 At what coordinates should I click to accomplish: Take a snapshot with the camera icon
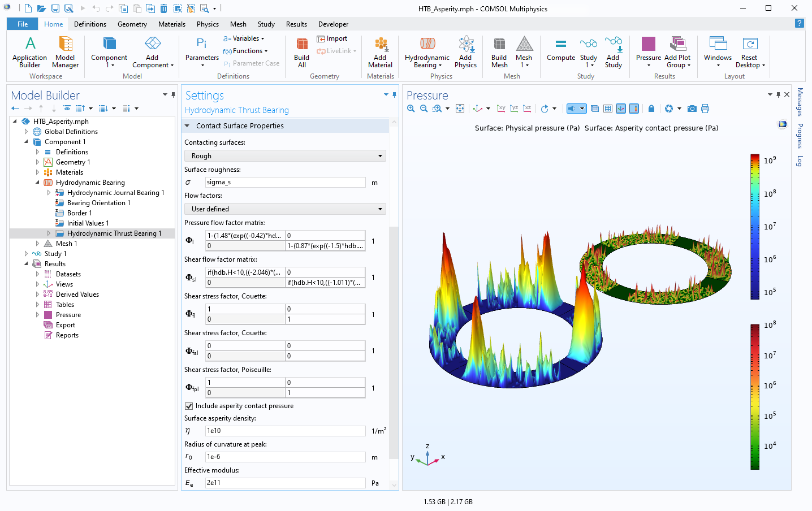(692, 109)
